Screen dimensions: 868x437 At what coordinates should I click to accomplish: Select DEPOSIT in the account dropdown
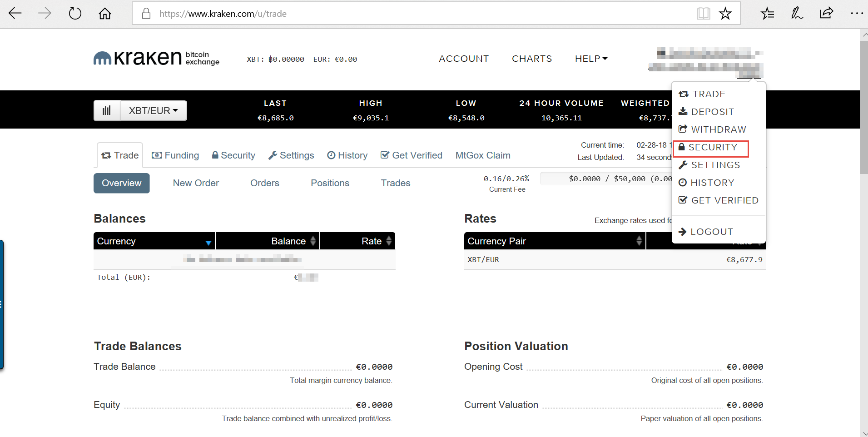pos(706,112)
